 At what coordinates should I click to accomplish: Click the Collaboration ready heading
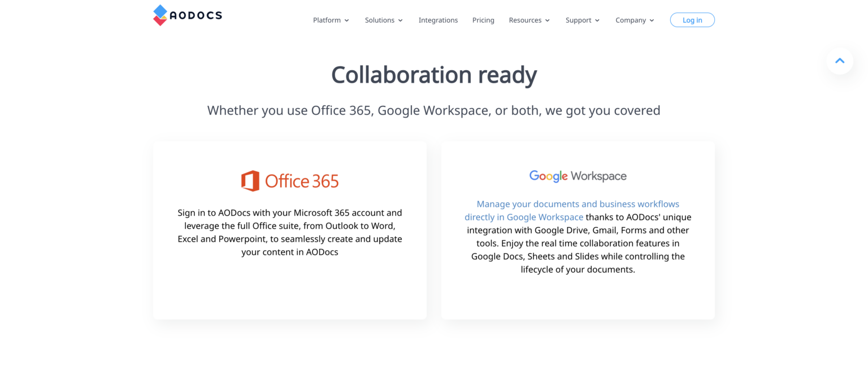point(433,75)
